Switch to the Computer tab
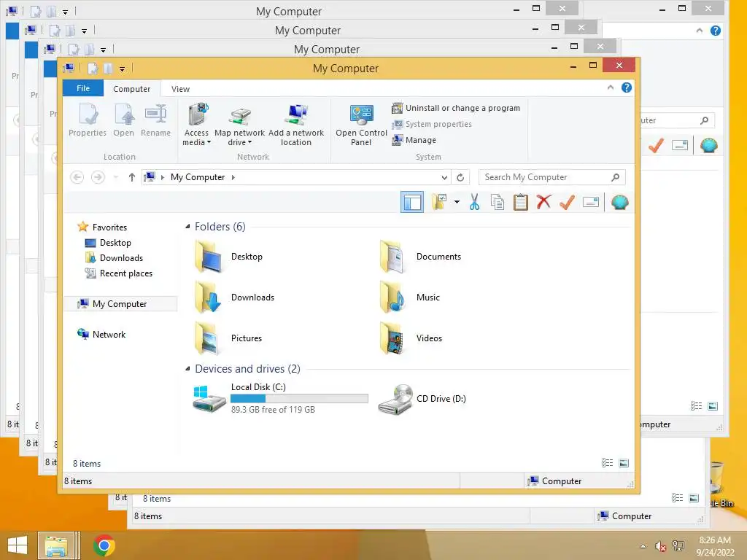The image size is (747, 560). pos(131,88)
